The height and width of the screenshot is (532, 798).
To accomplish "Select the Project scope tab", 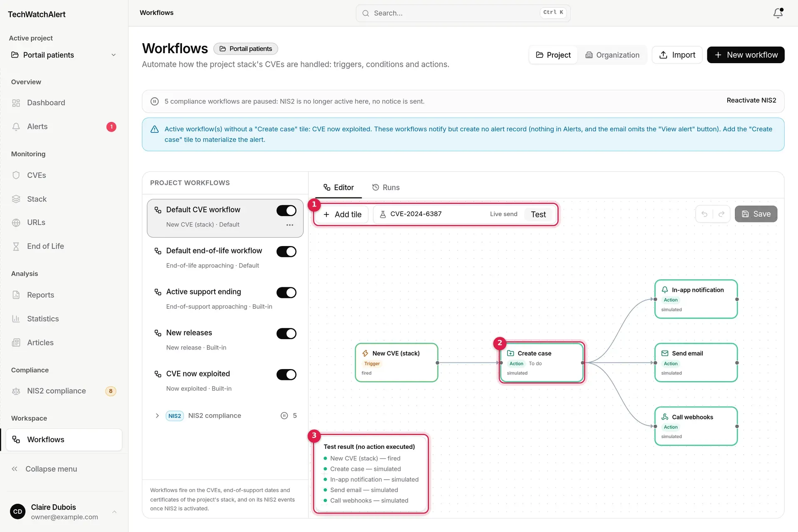I will pos(553,55).
